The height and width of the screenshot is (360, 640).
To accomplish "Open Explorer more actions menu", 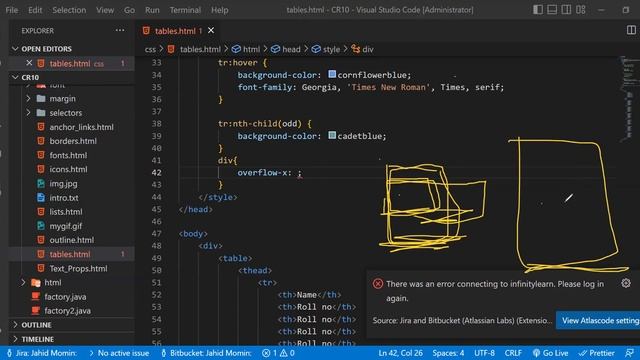I will (120, 30).
